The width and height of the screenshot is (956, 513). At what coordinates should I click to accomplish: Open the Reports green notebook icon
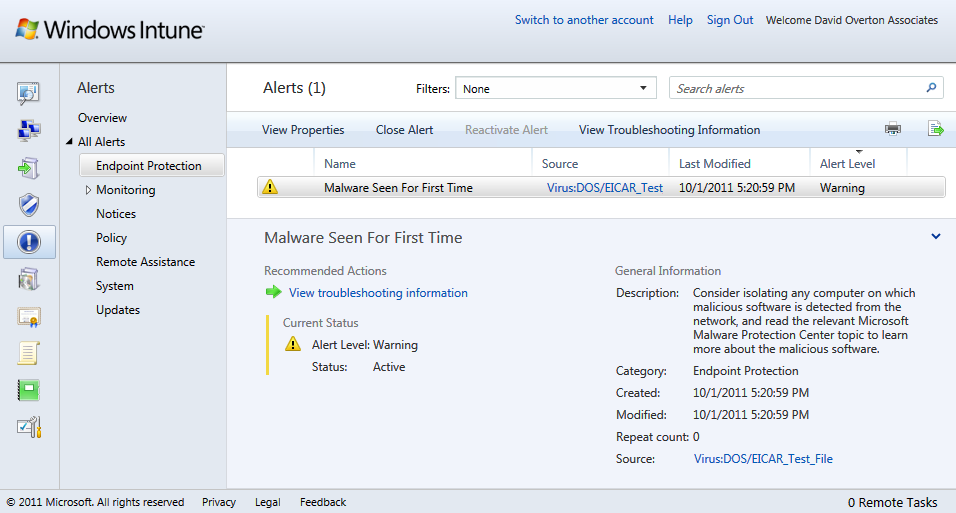point(29,390)
